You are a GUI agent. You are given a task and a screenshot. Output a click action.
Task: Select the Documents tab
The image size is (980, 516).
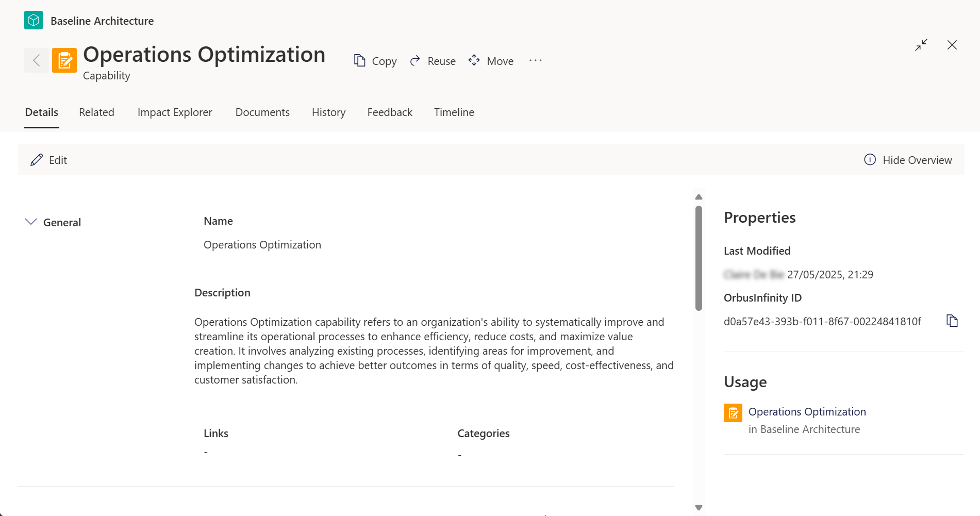click(262, 112)
